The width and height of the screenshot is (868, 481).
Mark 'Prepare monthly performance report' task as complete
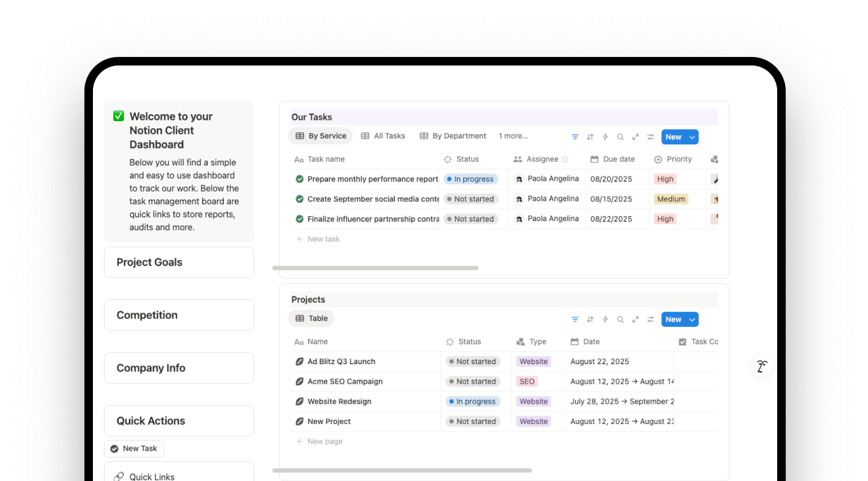pyautogui.click(x=299, y=180)
